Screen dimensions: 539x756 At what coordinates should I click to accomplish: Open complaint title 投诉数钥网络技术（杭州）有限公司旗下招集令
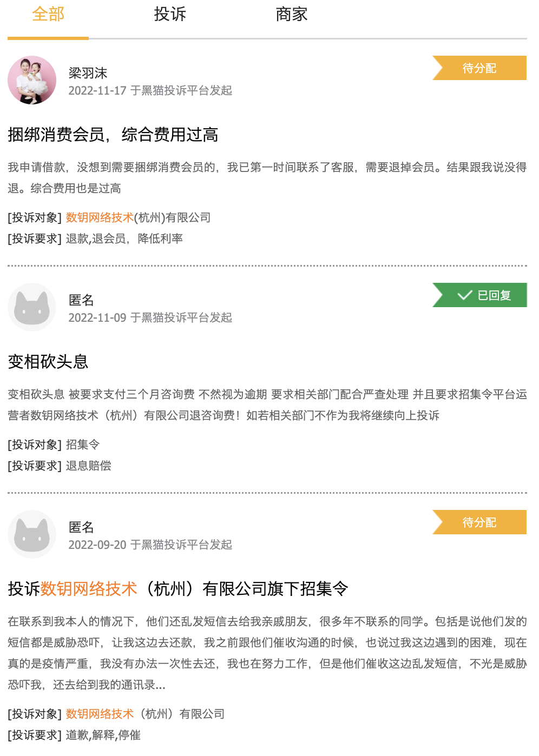coord(178,589)
